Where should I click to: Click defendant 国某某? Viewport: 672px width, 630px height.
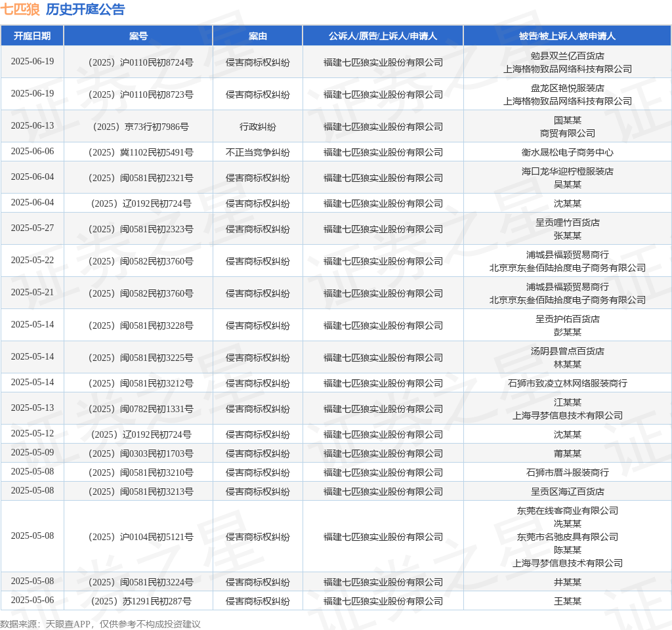pos(568,120)
